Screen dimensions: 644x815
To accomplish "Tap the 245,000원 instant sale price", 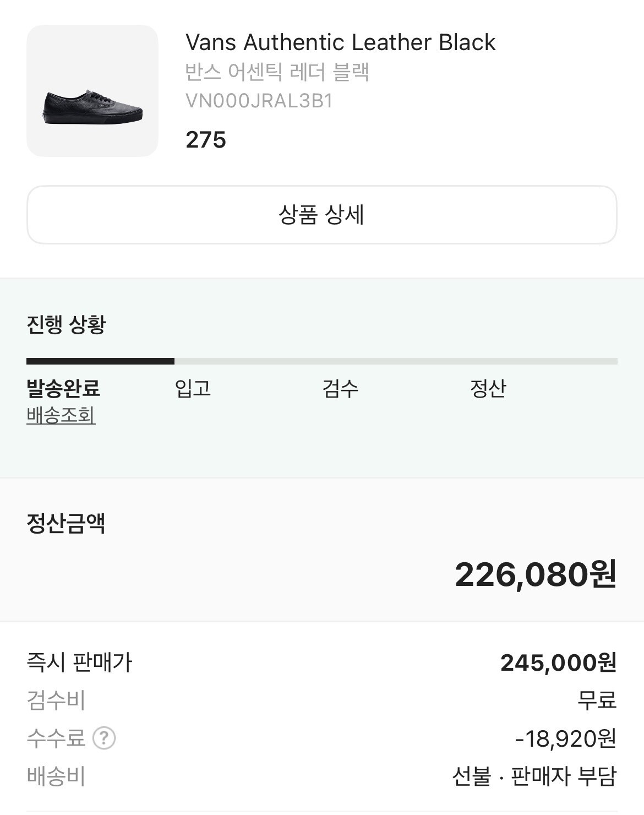I will [558, 663].
